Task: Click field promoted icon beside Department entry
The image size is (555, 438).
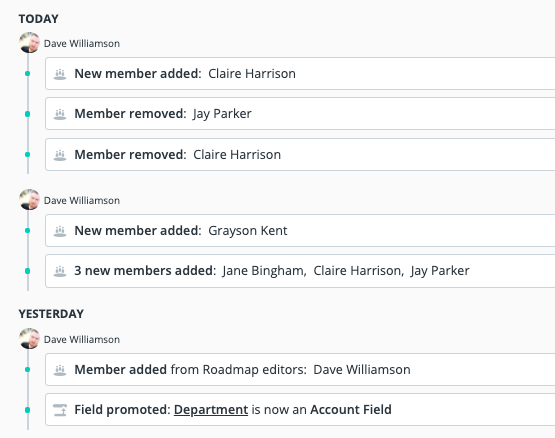Action: click(60, 410)
